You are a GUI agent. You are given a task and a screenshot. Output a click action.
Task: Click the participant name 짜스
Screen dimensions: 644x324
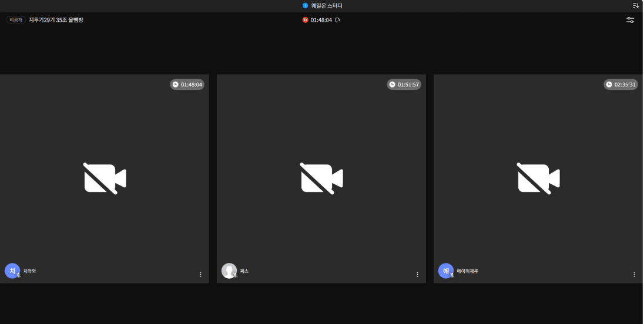point(244,271)
